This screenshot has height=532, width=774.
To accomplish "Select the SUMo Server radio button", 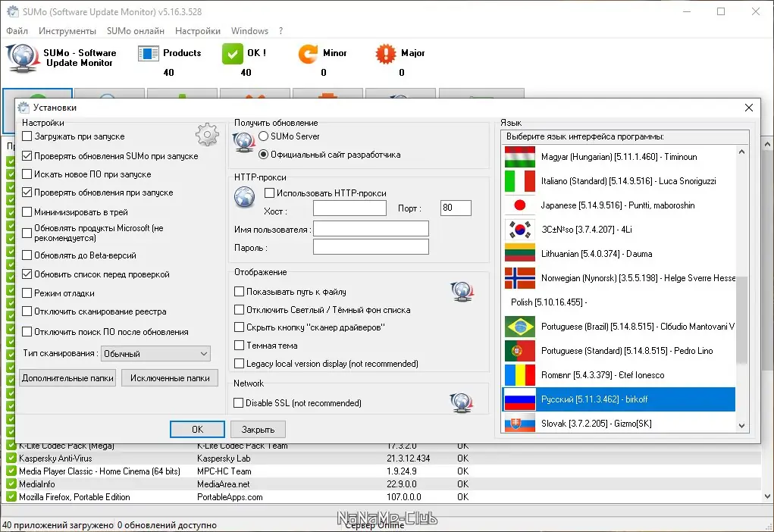I will tap(264, 136).
